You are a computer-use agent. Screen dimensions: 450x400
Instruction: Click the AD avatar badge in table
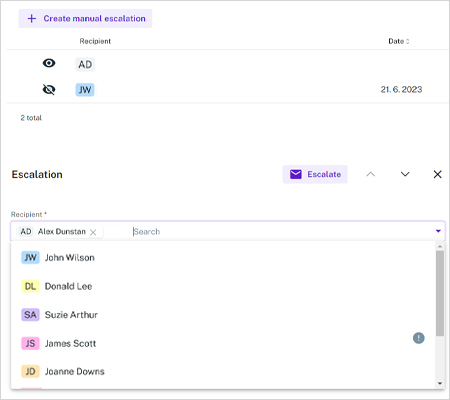(x=85, y=64)
